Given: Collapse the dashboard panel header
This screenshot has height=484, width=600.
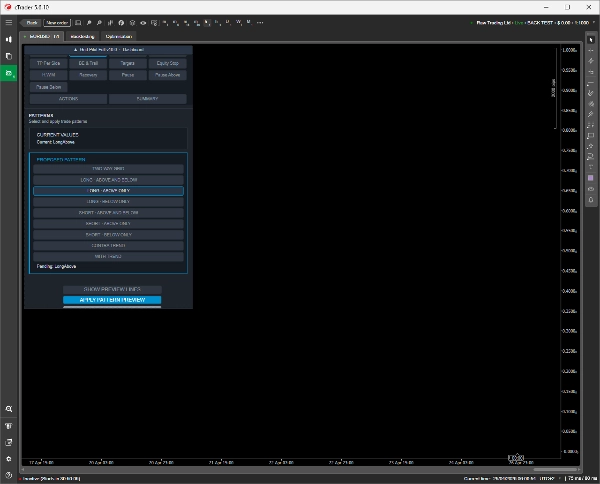Looking at the screenshot, I should coord(108,50).
